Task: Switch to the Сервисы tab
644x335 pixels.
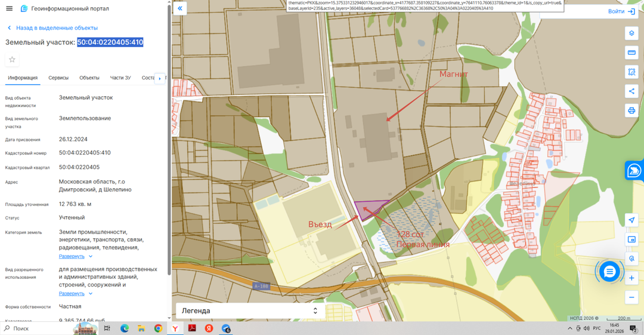Action: [58, 78]
